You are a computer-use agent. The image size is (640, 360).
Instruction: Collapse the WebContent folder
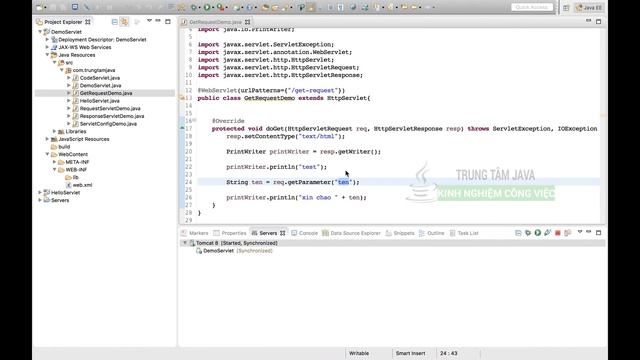47,154
